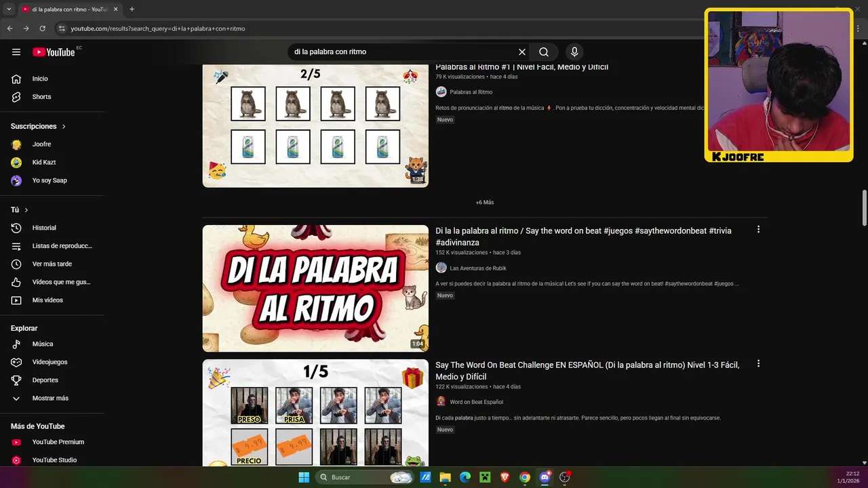Open the tab search dropdown

tap(9, 9)
